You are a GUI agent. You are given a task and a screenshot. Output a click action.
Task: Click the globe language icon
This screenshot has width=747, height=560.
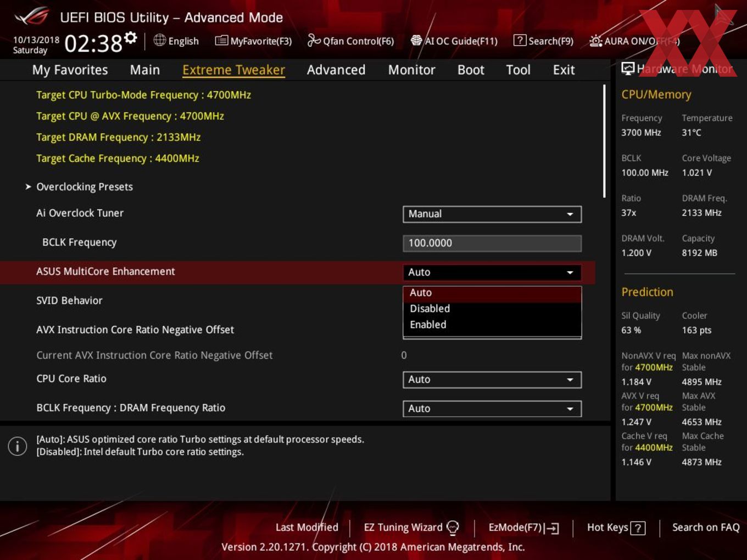point(160,41)
